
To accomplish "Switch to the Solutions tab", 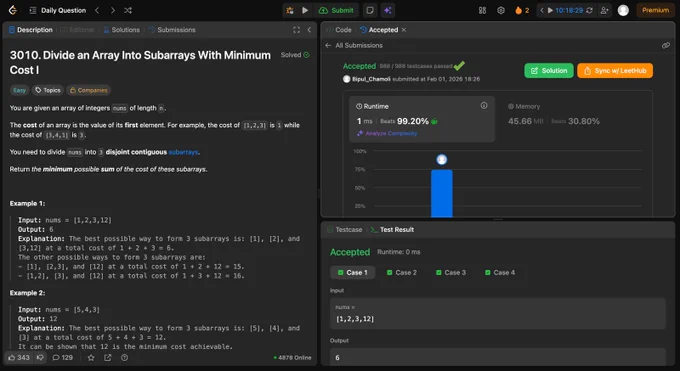I will coord(121,30).
